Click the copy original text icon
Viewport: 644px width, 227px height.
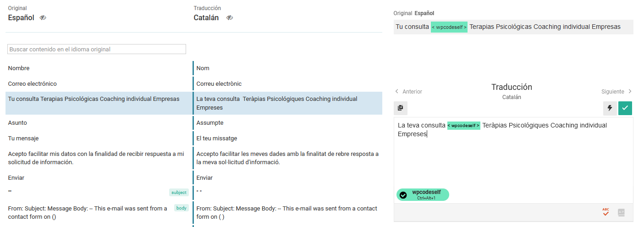(400, 108)
